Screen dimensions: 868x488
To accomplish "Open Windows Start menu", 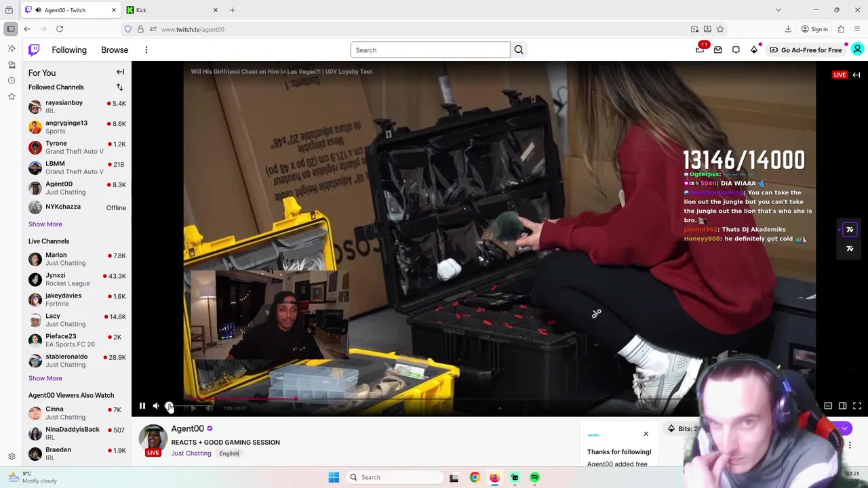I will click(x=334, y=477).
